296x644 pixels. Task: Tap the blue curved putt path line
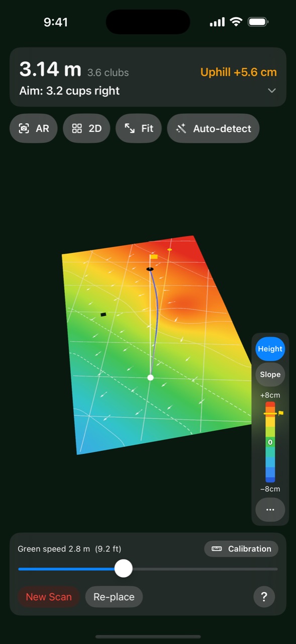[x=157, y=317]
